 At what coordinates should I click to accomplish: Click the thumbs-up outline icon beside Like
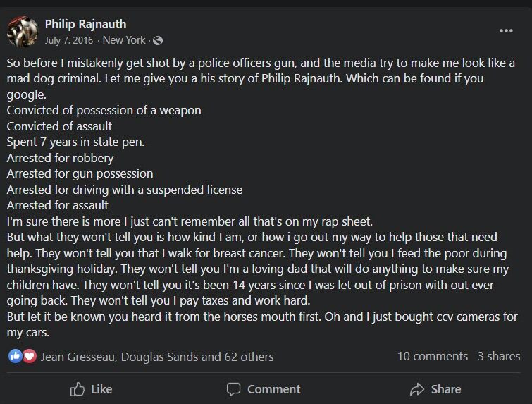coord(78,389)
